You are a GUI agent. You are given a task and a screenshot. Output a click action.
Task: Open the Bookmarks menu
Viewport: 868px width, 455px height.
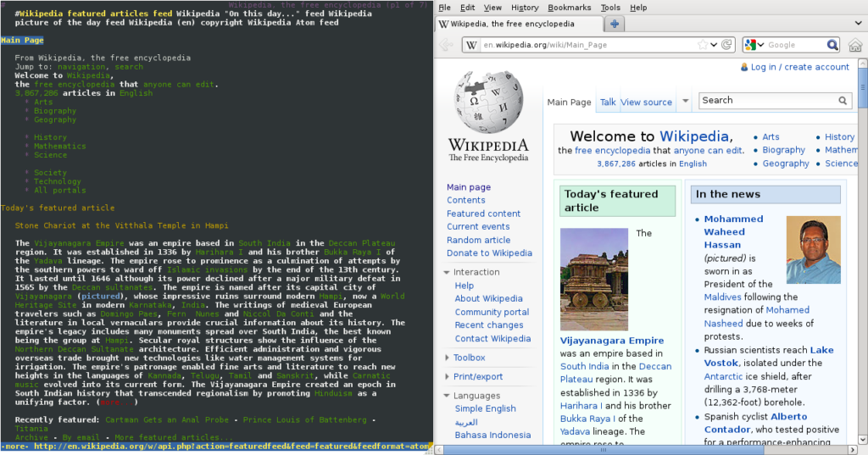(x=569, y=8)
